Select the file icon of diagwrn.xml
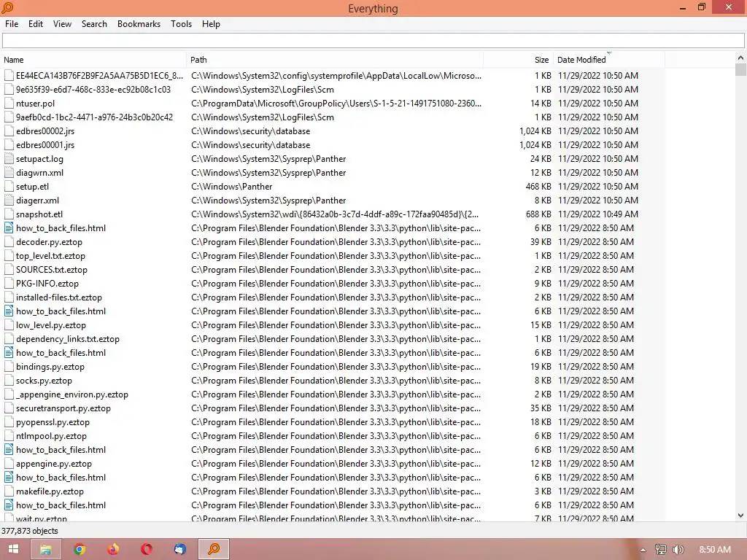This screenshot has height=560, width=747. (9, 172)
